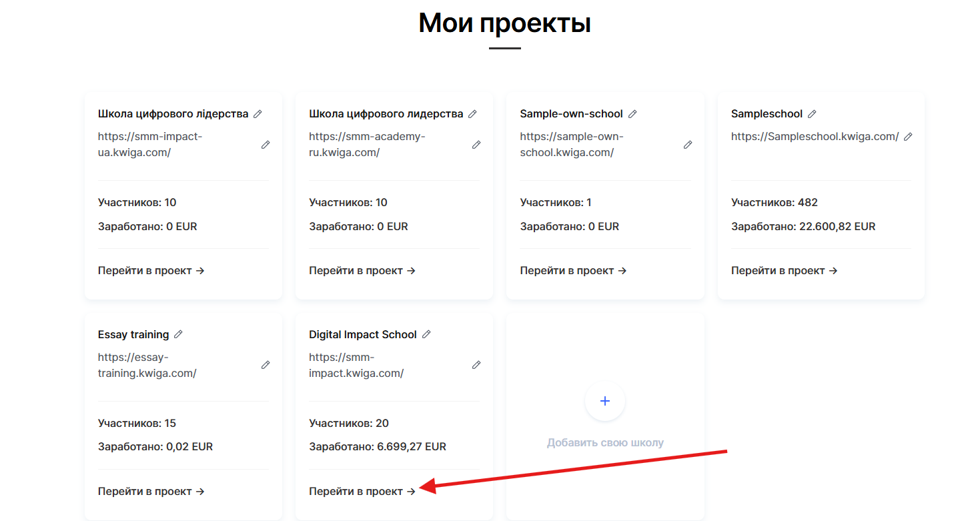The image size is (980, 521).
Task: Go to the Essay training project
Action: point(151,492)
